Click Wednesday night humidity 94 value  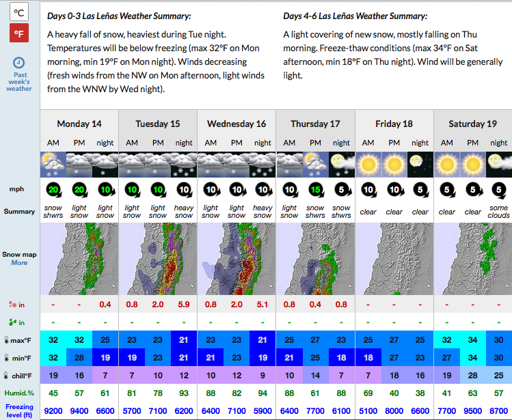[262, 393]
